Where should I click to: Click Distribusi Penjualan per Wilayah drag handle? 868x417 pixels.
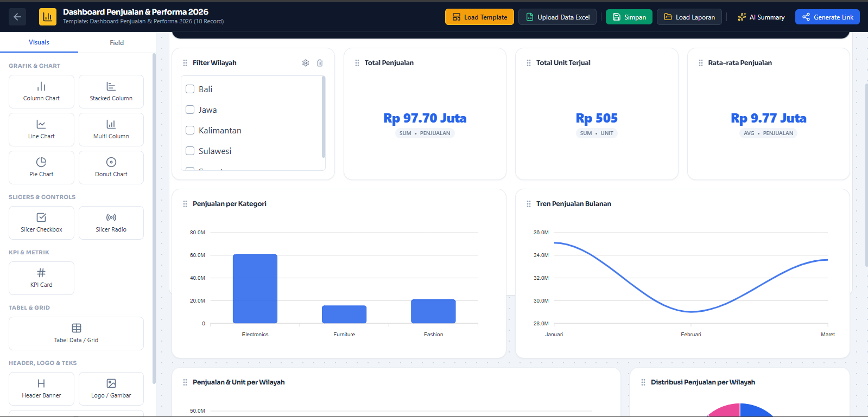pos(643,382)
